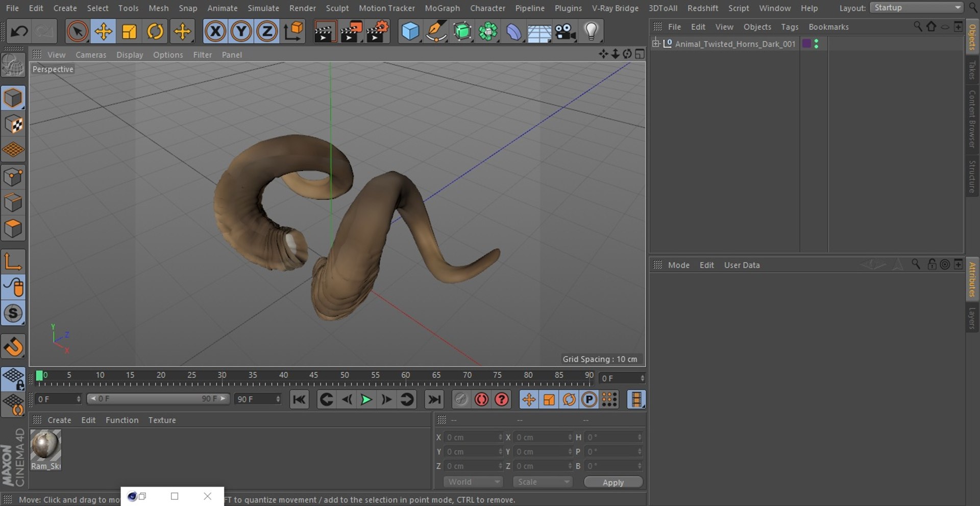Activate the Rotate tool
The width and height of the screenshot is (980, 506).
(155, 32)
